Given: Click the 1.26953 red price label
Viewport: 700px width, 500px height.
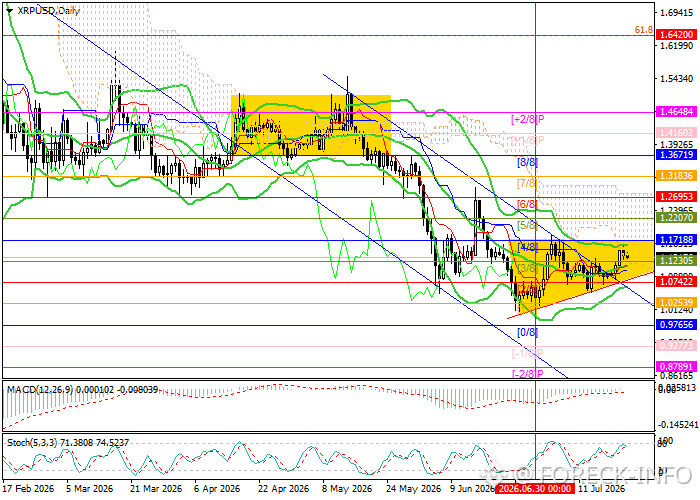Looking at the screenshot, I should (677, 196).
